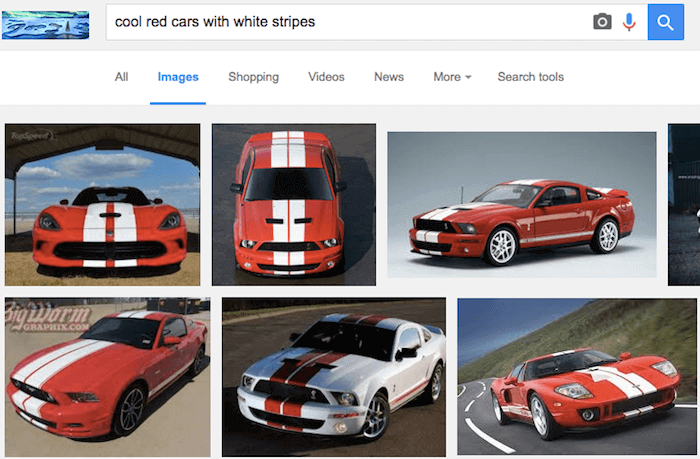Open the Videos tab

point(326,77)
